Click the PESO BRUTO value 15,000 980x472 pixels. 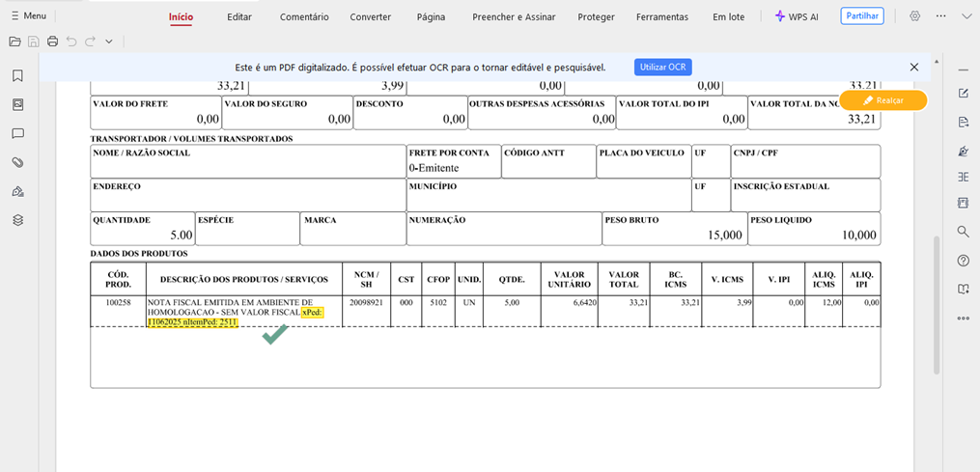[x=725, y=236]
